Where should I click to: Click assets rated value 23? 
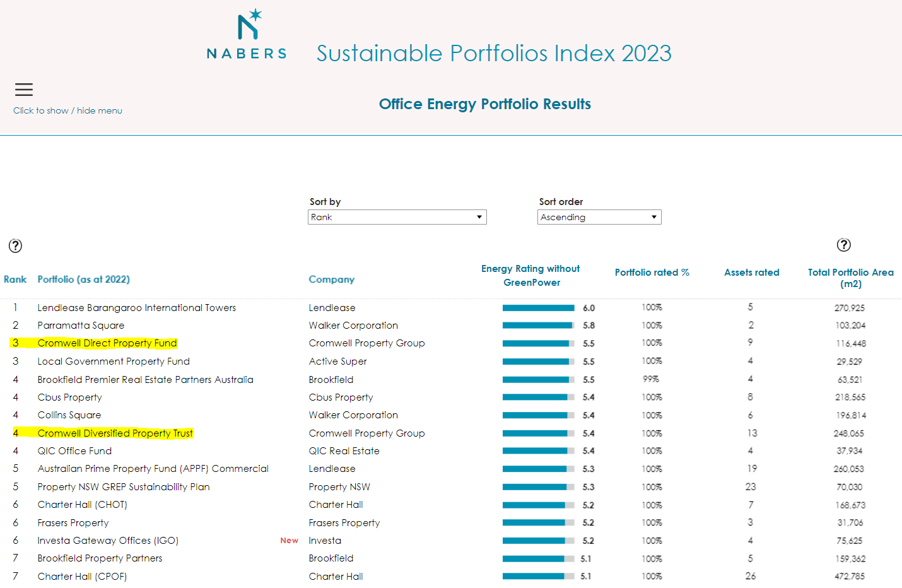[x=751, y=487]
